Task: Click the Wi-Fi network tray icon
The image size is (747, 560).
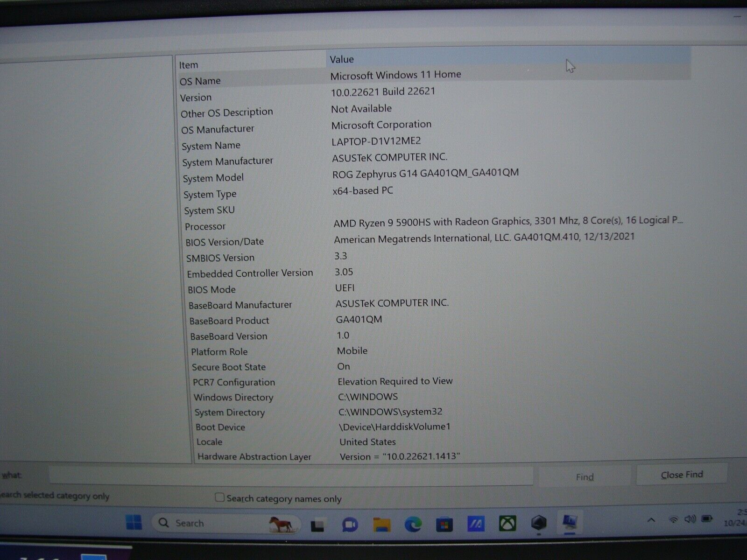Action: pos(673,519)
